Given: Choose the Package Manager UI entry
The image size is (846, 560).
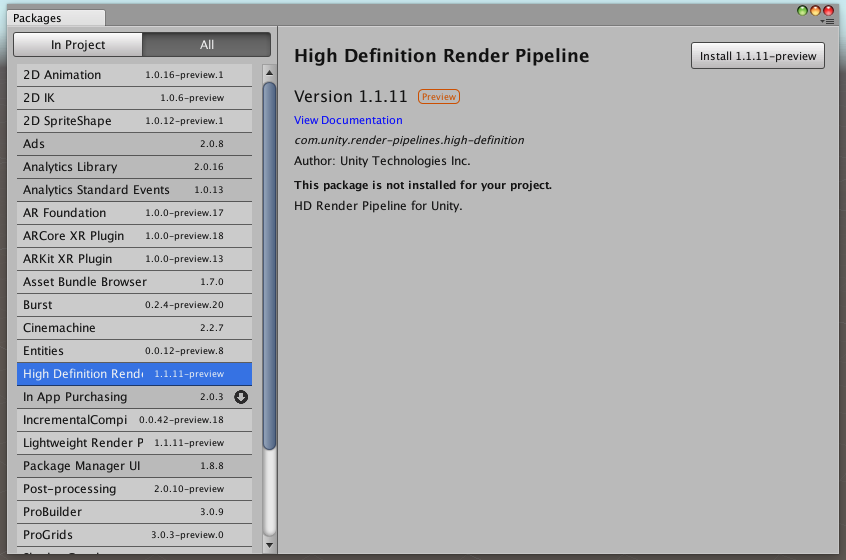Looking at the screenshot, I should [134, 466].
